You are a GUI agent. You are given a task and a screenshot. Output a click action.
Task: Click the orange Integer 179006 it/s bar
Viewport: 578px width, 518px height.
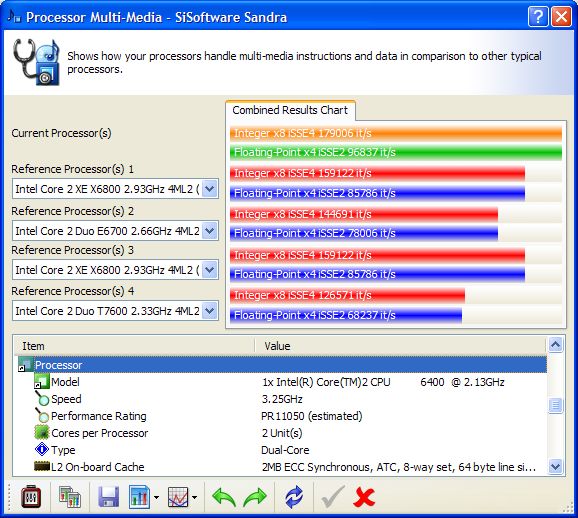tap(396, 133)
